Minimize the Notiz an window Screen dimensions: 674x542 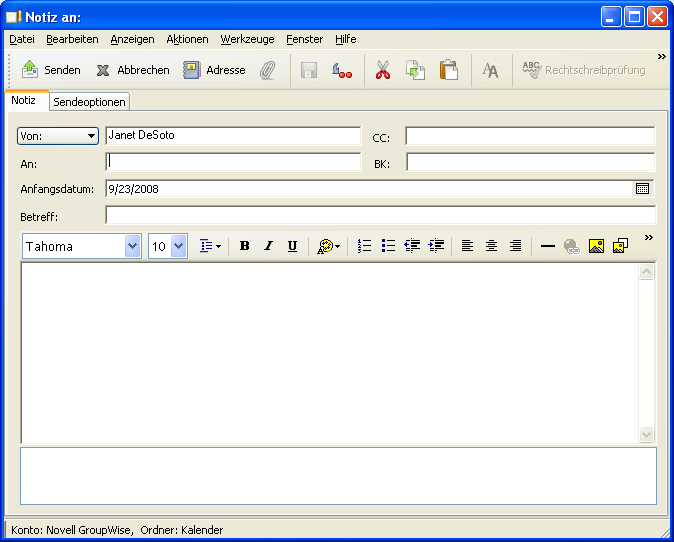[611, 17]
